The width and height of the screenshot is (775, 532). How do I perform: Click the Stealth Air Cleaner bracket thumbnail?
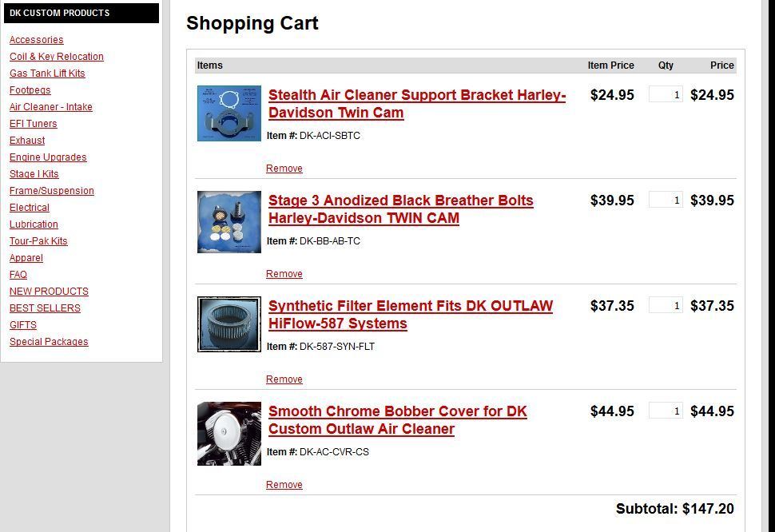pos(229,113)
